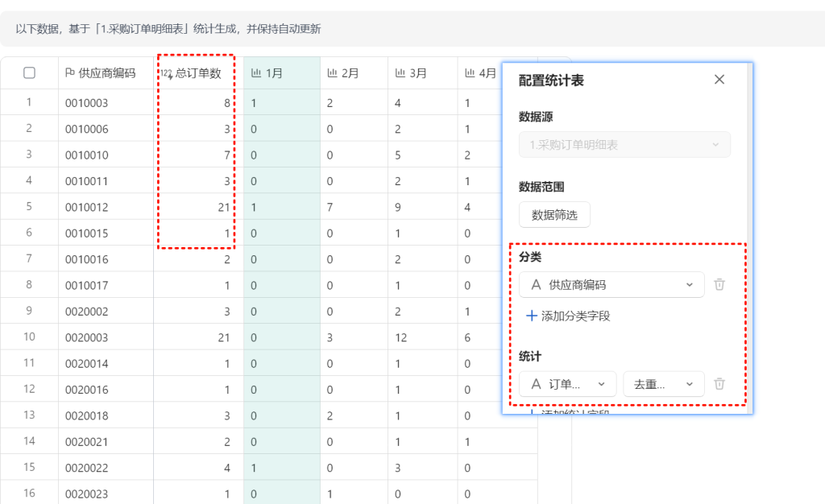The height and width of the screenshot is (504, 825).
Task: Click the 4月 column header
Action: (480, 73)
